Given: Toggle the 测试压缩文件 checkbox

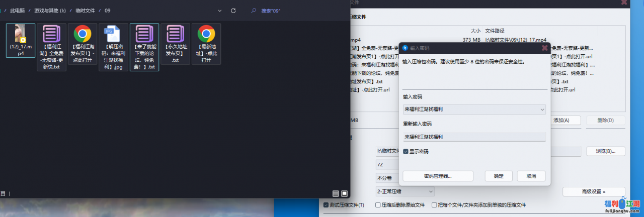Looking at the screenshot, I should [326, 205].
